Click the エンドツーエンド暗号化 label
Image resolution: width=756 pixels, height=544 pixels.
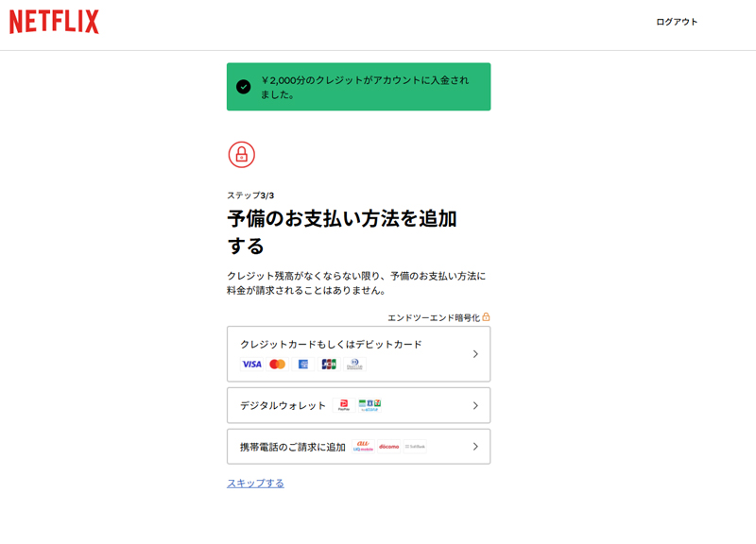click(x=433, y=318)
